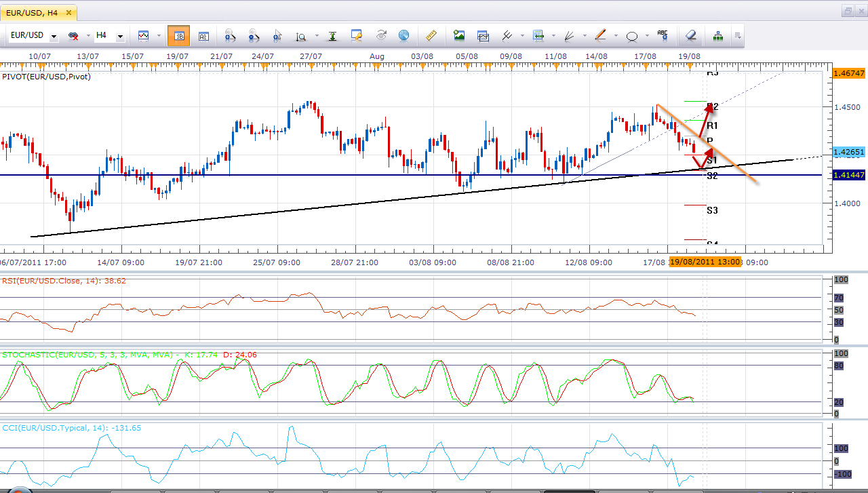Toggle the highlighted data window icon
Viewport: 868px width, 493px height.
coord(179,35)
